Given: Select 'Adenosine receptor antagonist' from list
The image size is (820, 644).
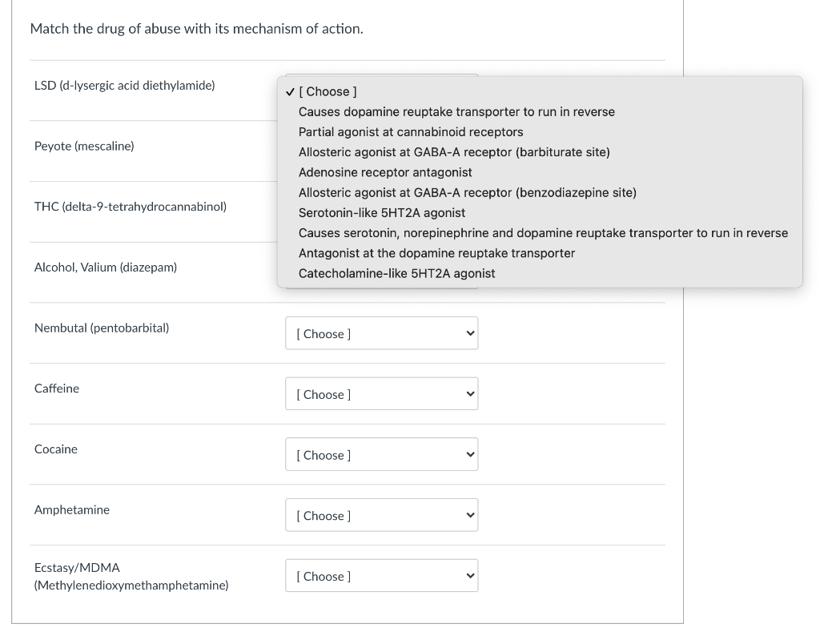Looking at the screenshot, I should pyautogui.click(x=385, y=172).
